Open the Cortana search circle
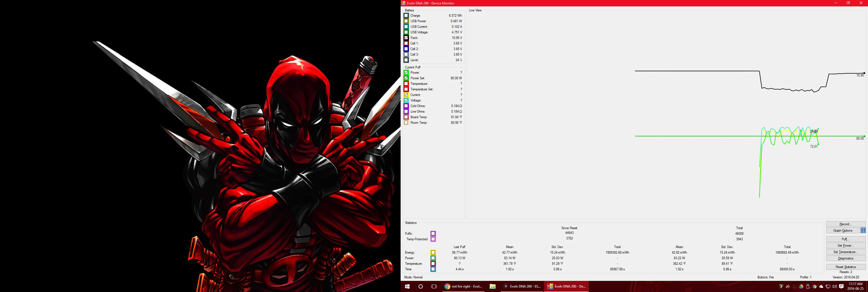 click(421, 286)
